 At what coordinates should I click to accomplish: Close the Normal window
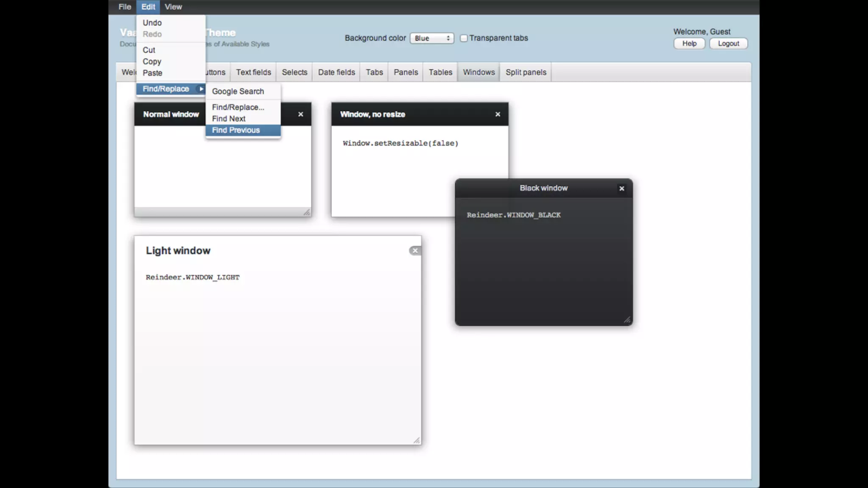coord(300,114)
